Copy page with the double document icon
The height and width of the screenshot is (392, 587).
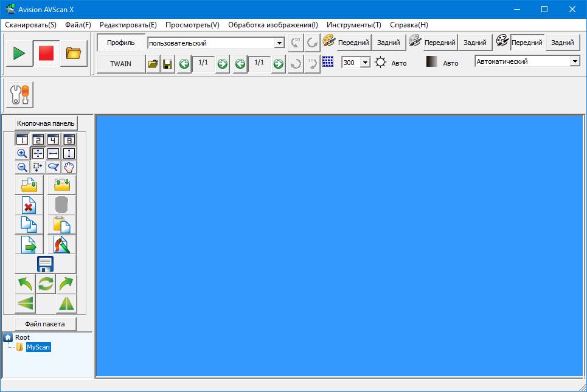29,225
